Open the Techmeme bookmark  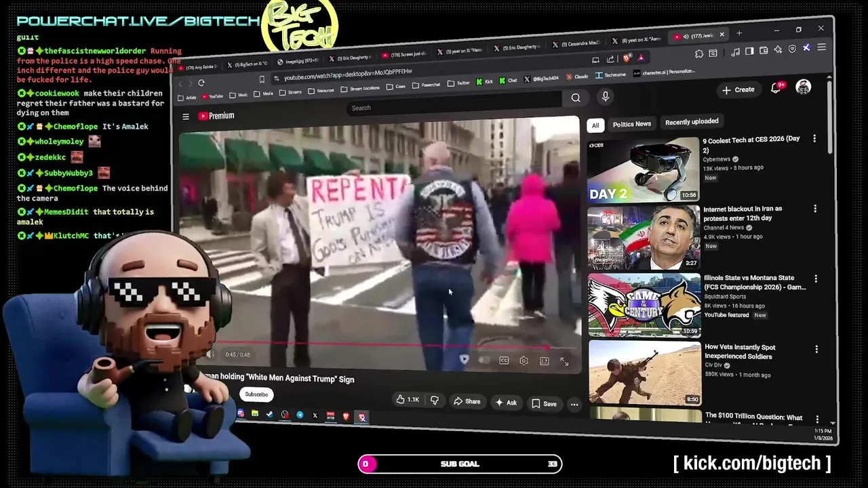[610, 75]
